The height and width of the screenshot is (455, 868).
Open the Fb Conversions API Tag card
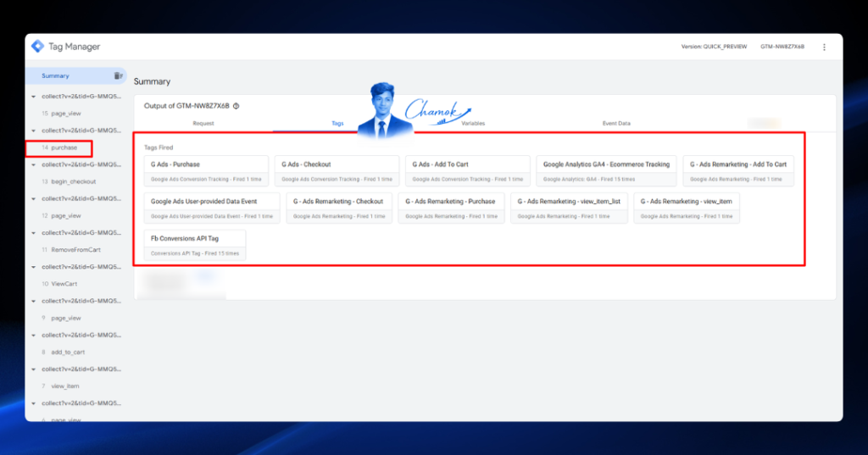195,245
